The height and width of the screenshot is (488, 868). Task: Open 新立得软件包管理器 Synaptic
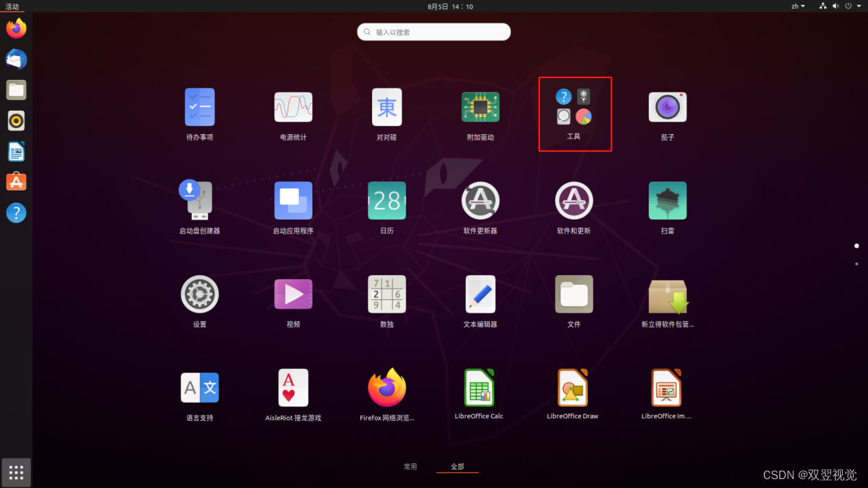coord(668,296)
